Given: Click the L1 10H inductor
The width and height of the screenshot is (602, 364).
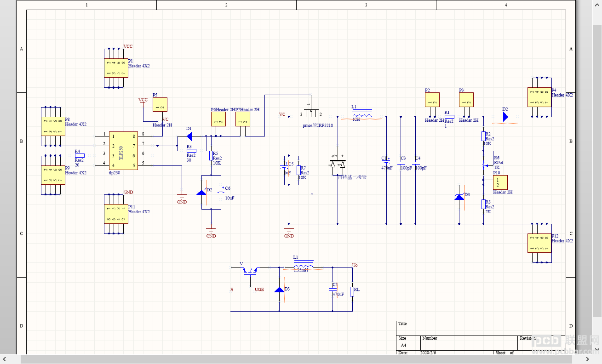Looking at the screenshot, I should coord(362,115).
